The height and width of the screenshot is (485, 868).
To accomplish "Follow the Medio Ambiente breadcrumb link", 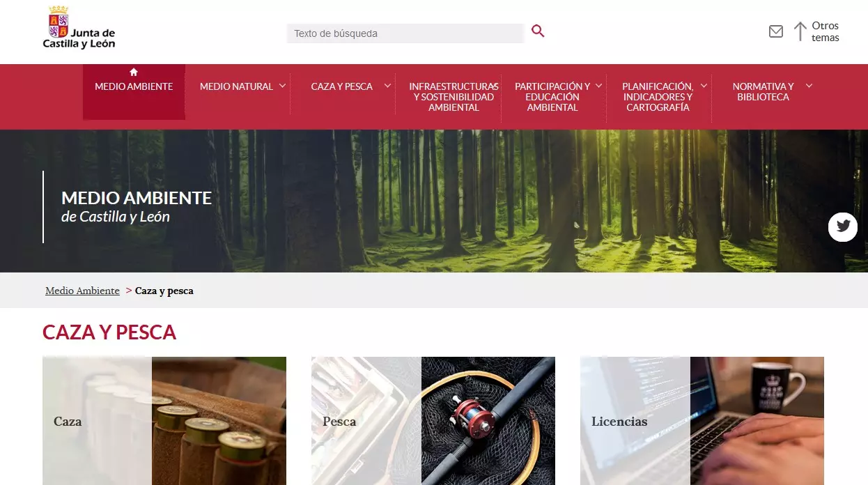I will click(82, 291).
